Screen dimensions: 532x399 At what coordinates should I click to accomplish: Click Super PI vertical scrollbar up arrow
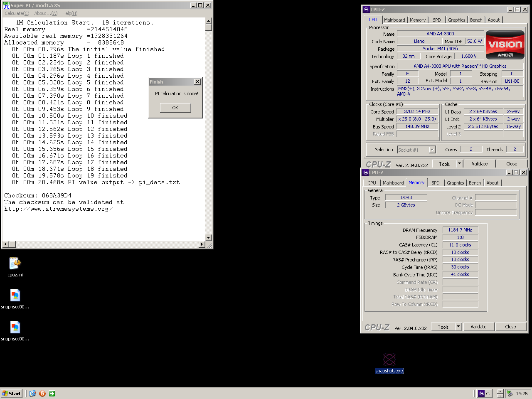[x=209, y=21]
